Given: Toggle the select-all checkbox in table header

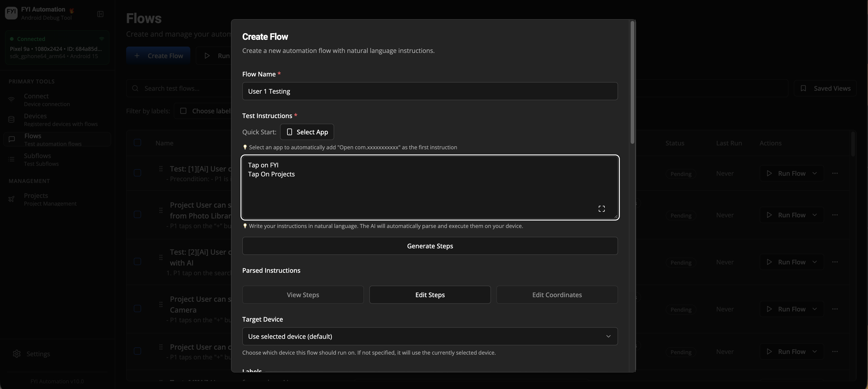Looking at the screenshot, I should click(x=137, y=142).
